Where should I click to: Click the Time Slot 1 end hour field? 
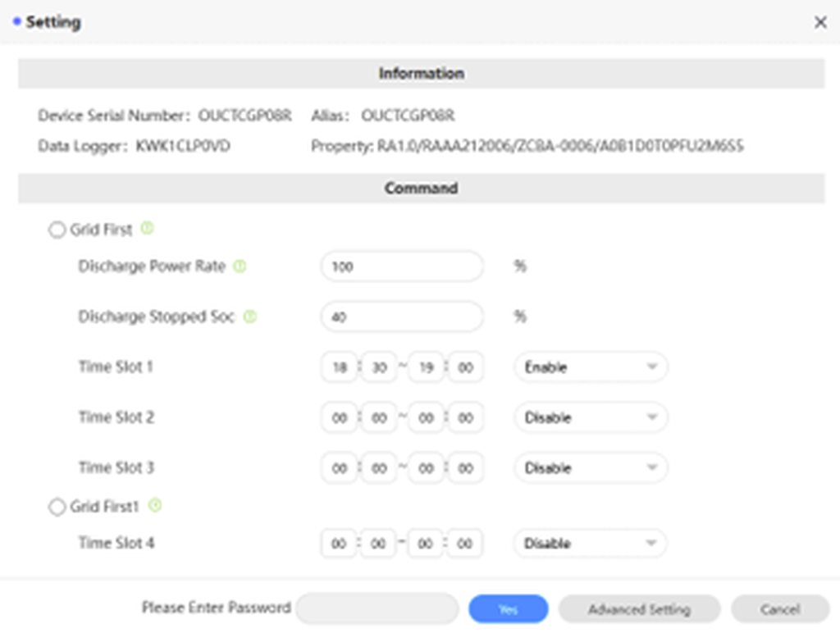coord(426,367)
